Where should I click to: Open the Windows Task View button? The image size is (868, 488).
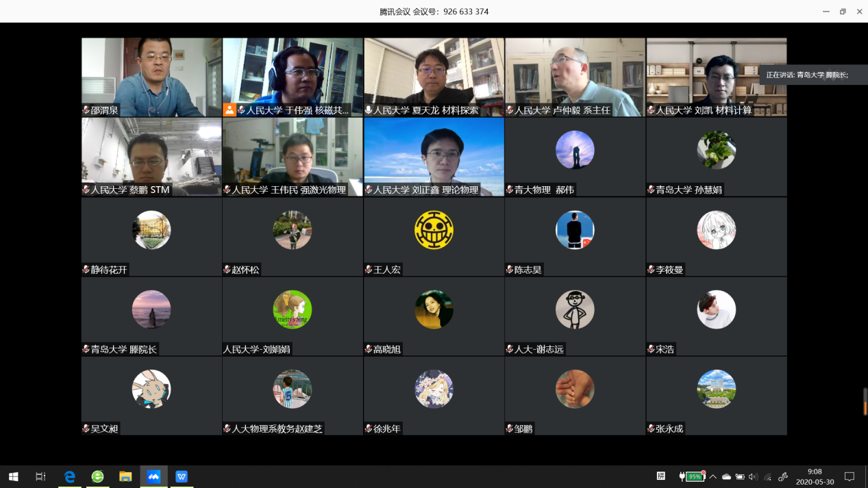coord(40,476)
